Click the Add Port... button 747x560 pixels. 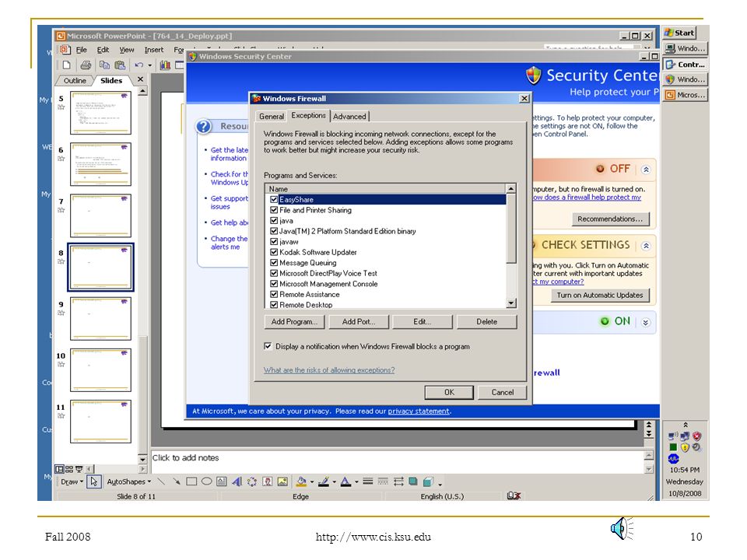[359, 322]
